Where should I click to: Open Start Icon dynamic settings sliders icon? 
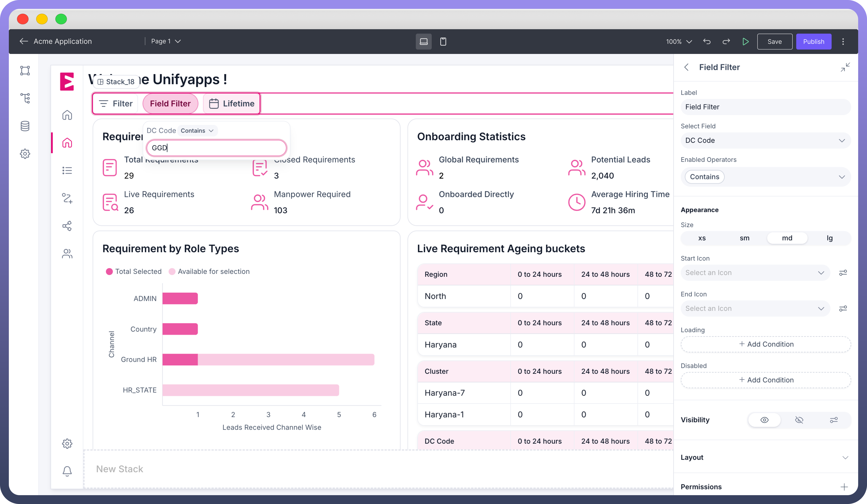click(843, 273)
